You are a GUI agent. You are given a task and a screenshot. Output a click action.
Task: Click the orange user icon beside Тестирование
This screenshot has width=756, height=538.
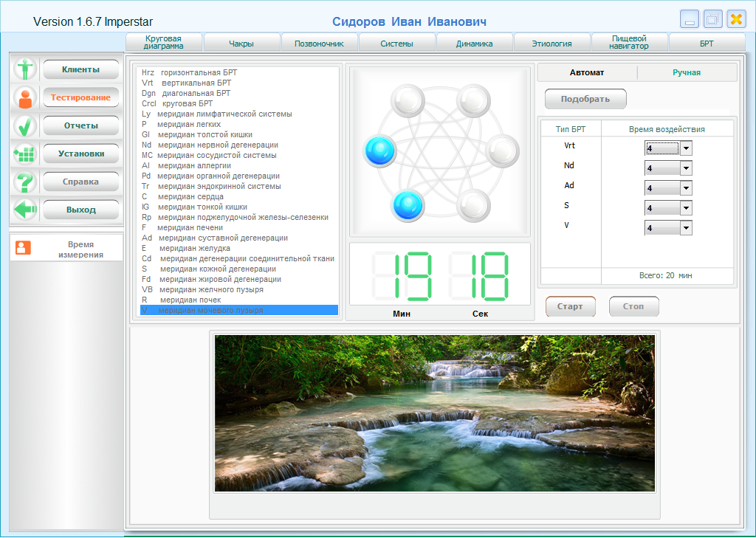click(24, 97)
